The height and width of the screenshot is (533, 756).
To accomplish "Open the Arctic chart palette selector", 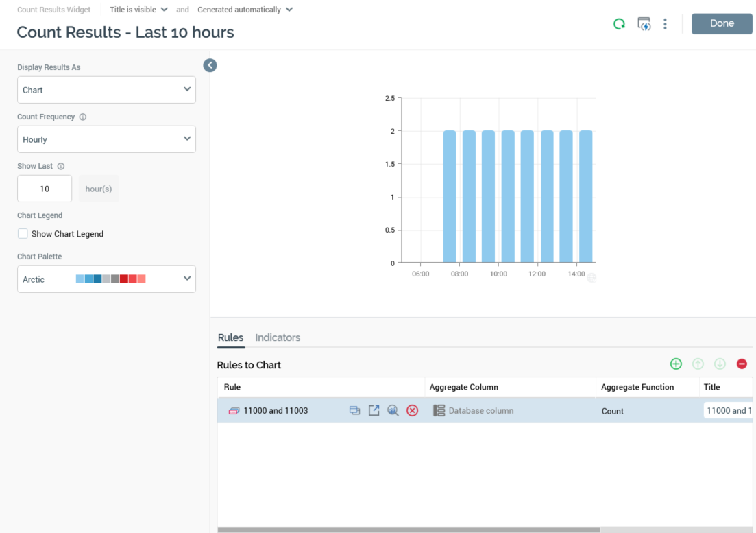I will pyautogui.click(x=106, y=279).
